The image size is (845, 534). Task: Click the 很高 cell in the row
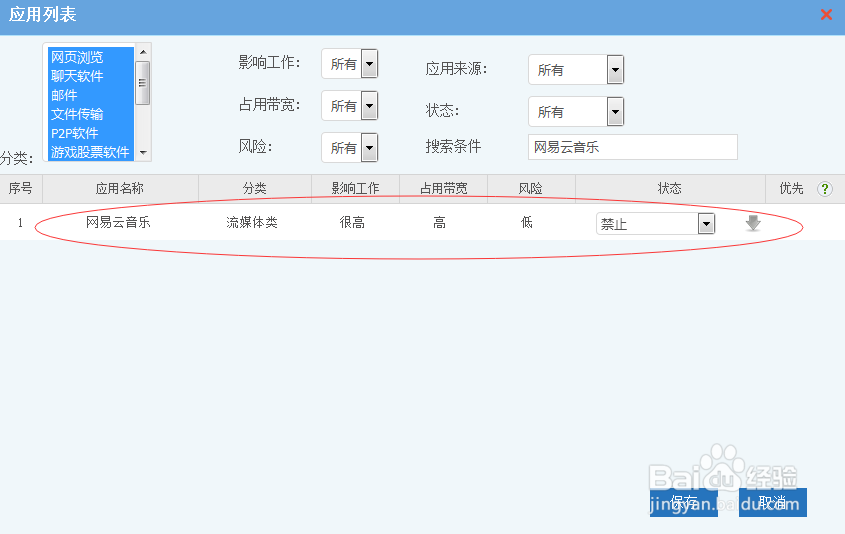pyautogui.click(x=352, y=222)
